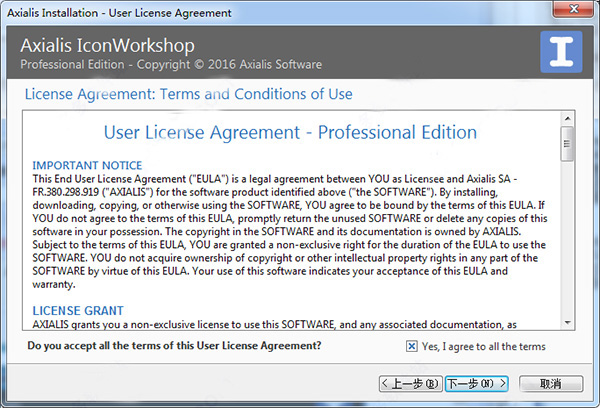Click the IconWorkshop logo icon

561,52
